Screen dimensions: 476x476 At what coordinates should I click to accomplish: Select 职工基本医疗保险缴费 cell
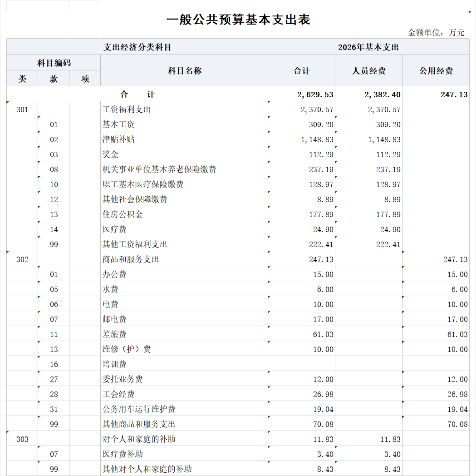tap(184, 184)
